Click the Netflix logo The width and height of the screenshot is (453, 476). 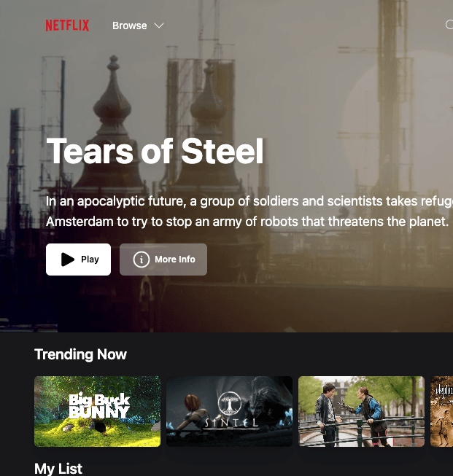pos(67,26)
